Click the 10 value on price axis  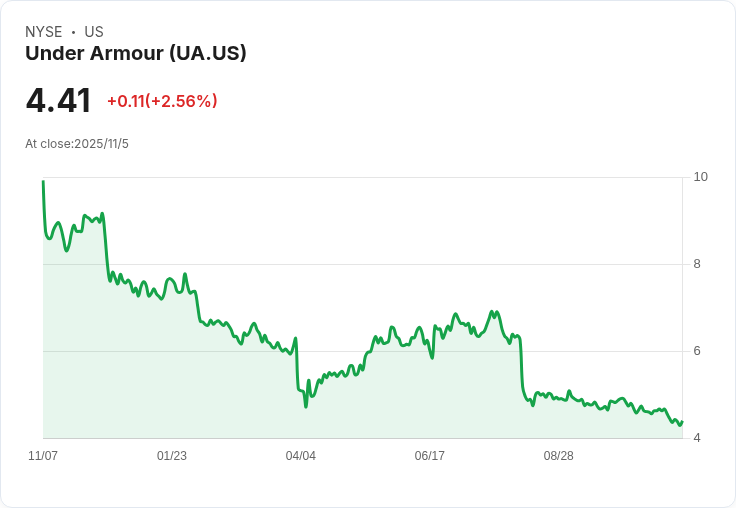(x=700, y=177)
